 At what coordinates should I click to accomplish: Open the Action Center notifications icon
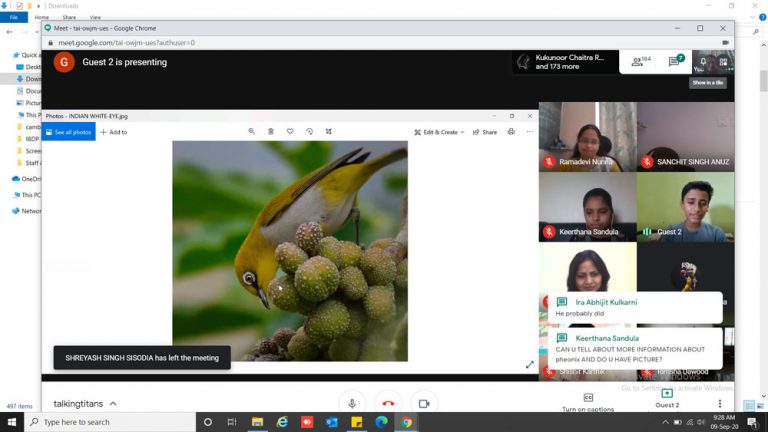pos(752,422)
